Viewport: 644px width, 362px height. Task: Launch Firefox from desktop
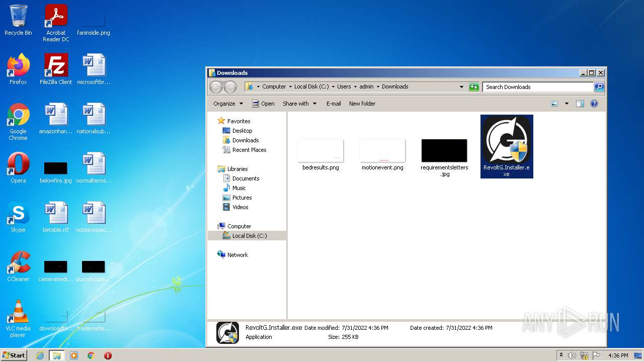[18, 69]
